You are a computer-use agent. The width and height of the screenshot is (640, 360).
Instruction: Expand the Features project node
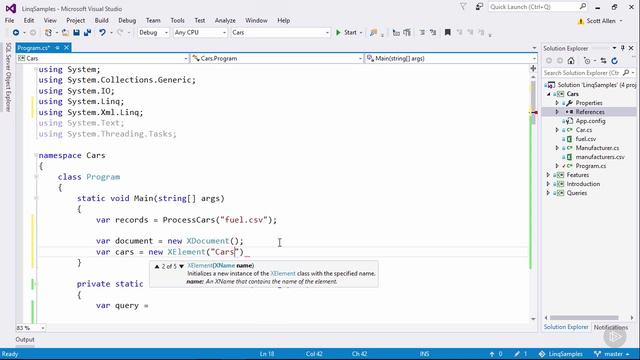tap(548, 175)
